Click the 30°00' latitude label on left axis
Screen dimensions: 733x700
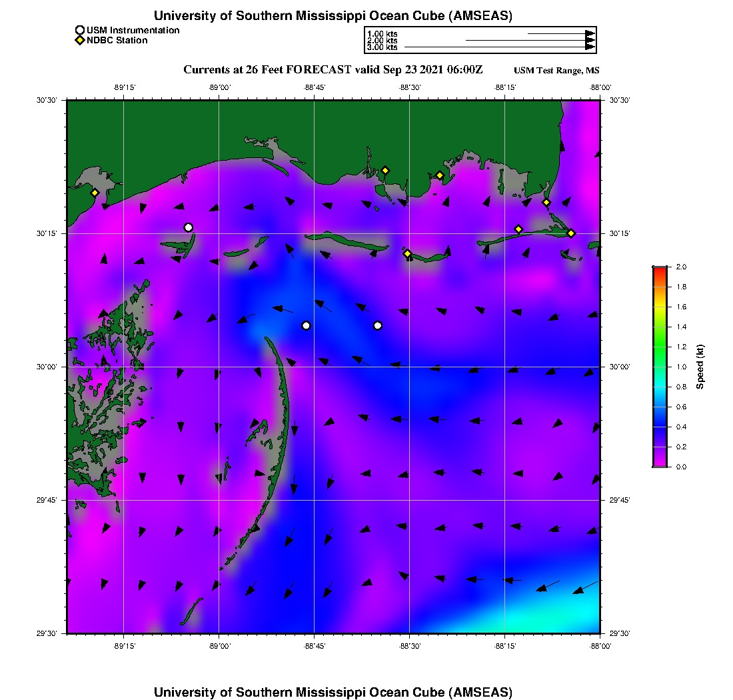(x=53, y=367)
